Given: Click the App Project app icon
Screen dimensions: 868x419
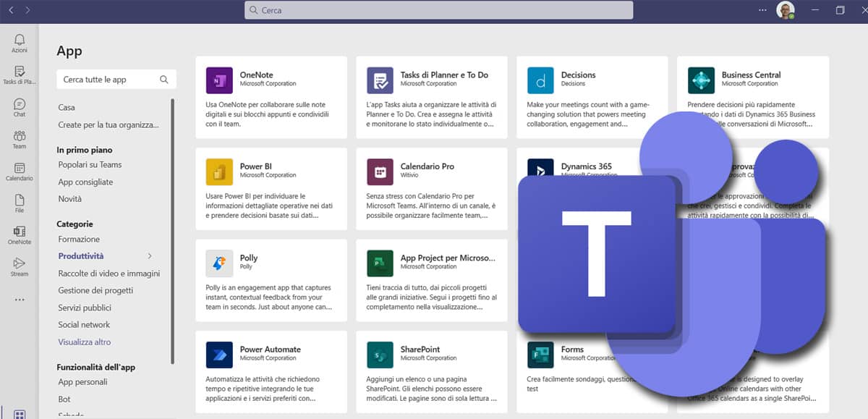Looking at the screenshot, I should 380,263.
